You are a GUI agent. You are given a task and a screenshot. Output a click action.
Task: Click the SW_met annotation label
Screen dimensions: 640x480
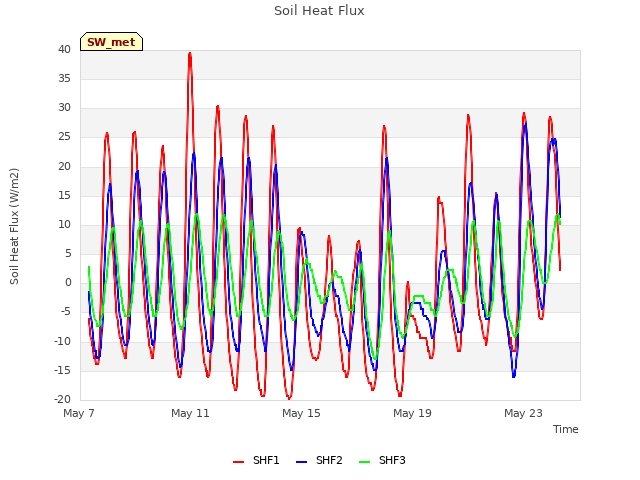coord(111,42)
